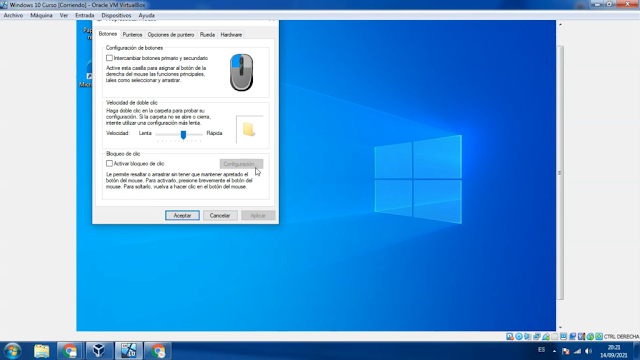Screen dimensions: 640x360
Task: Click the Cancelar button
Action: [x=220, y=215]
